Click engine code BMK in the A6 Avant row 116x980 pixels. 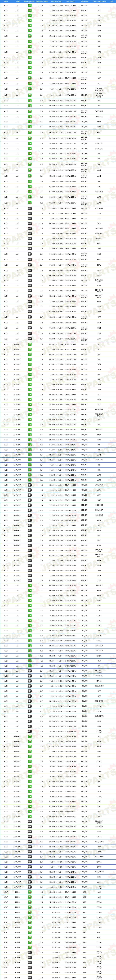click(x=99, y=877)
